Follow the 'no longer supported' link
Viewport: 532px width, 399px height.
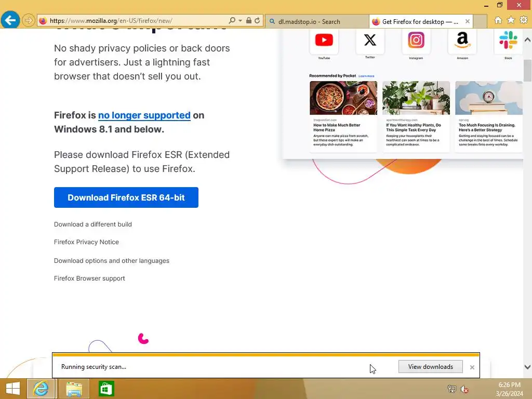pyautogui.click(x=144, y=115)
